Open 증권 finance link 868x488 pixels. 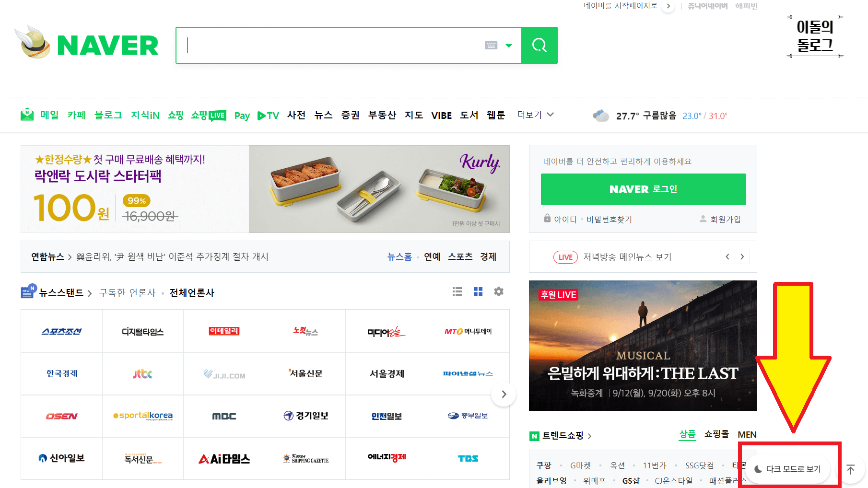click(350, 115)
